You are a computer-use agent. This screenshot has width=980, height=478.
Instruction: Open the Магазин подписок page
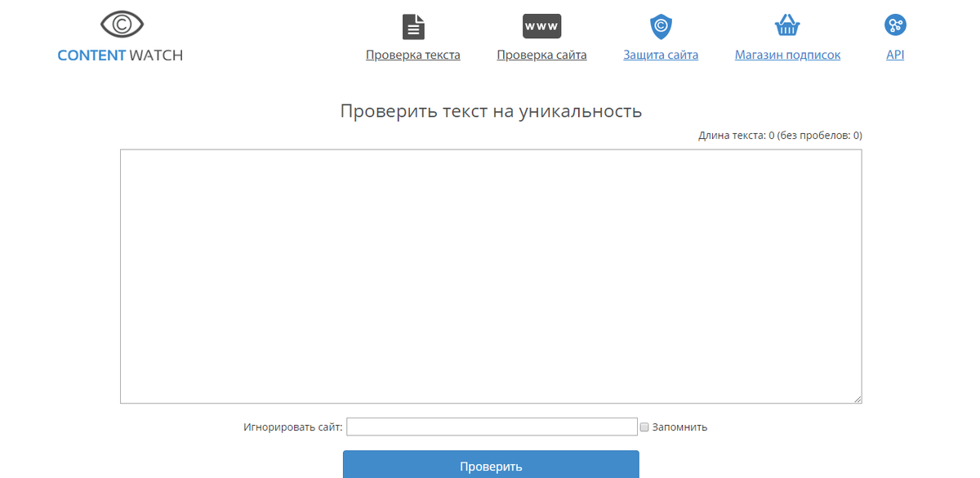click(x=786, y=54)
